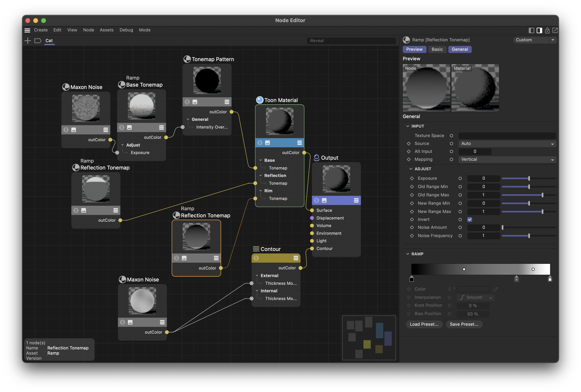Image resolution: width=581 pixels, height=392 pixels.
Task: Collapse the ADJUST section
Action: pyautogui.click(x=411, y=169)
